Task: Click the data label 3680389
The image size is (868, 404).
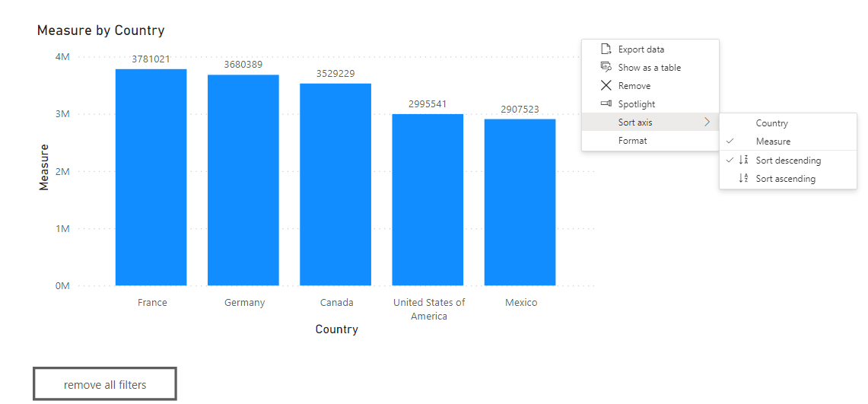Action: 243,65
